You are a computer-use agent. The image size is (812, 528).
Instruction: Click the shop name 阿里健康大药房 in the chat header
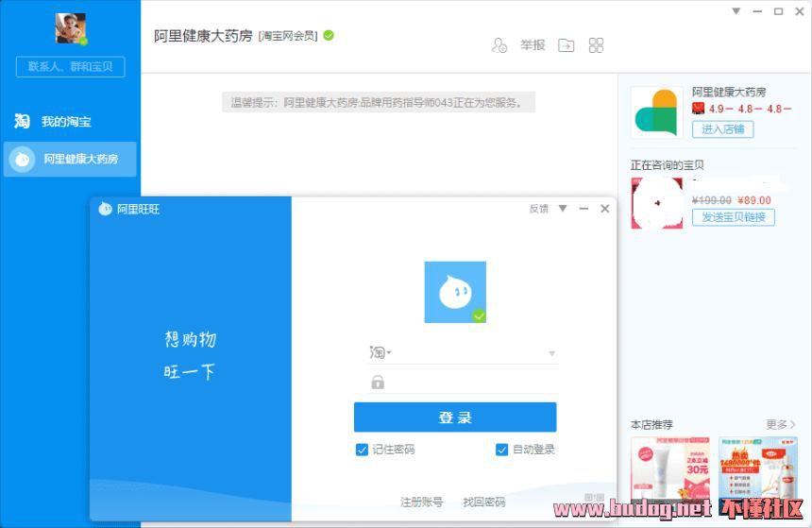pos(203,36)
